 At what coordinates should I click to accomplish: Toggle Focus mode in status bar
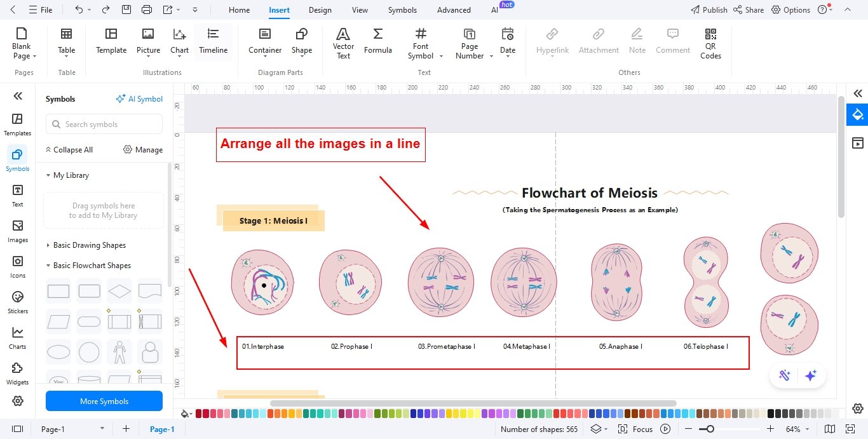click(635, 429)
